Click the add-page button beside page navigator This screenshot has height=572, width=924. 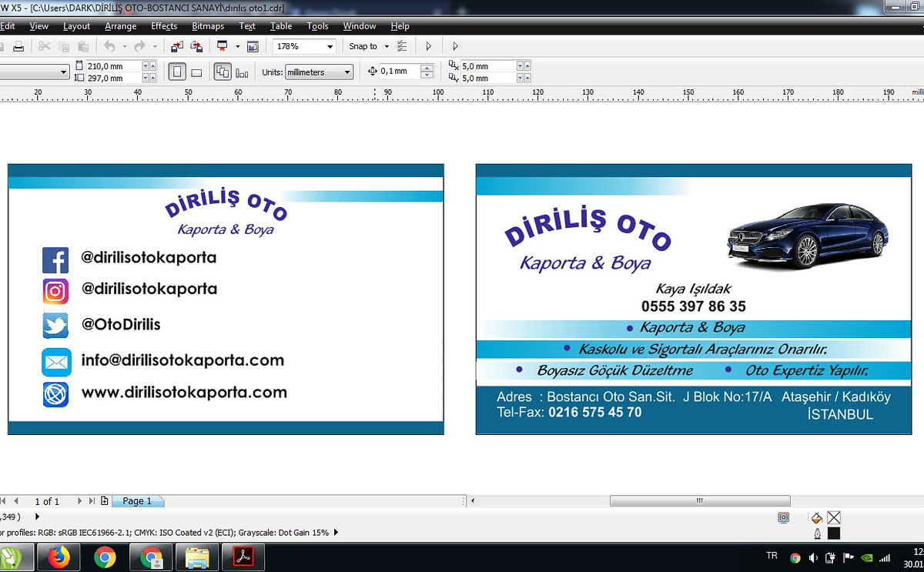(x=104, y=501)
